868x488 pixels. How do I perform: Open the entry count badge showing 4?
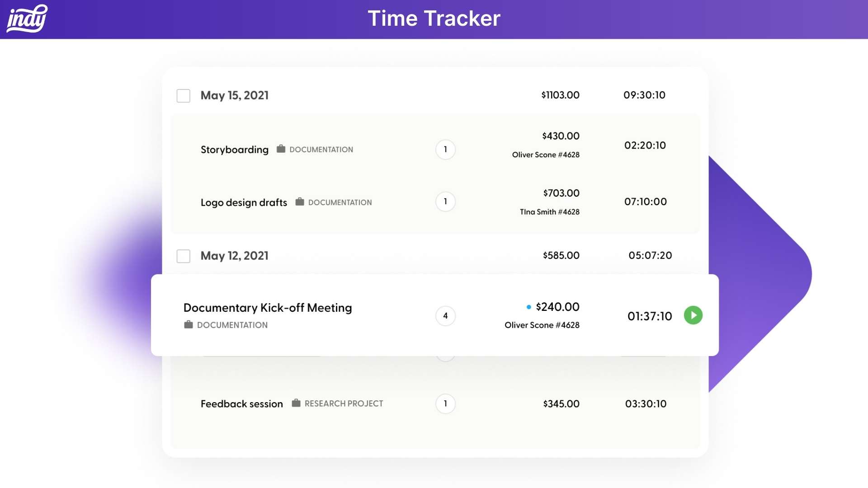click(x=446, y=316)
